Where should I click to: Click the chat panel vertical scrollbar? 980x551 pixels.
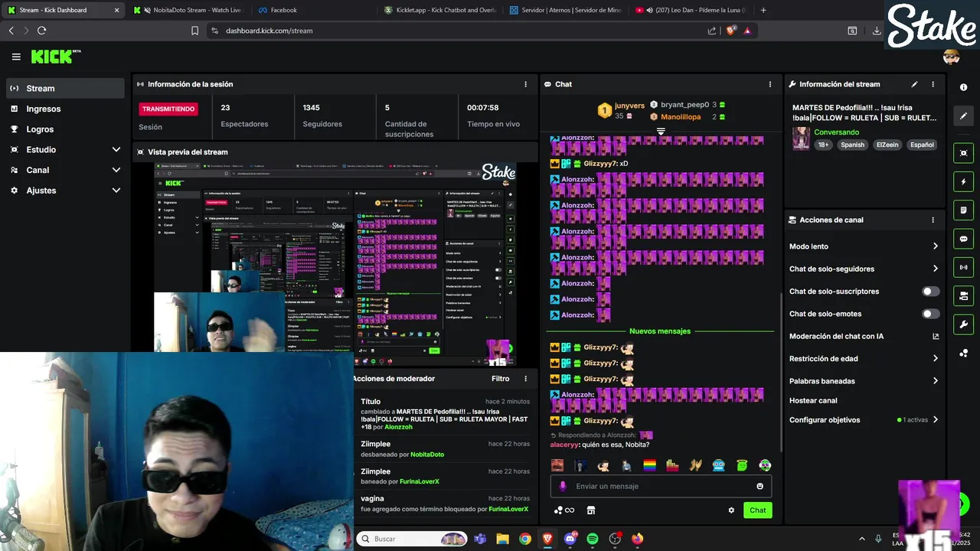tap(780, 371)
